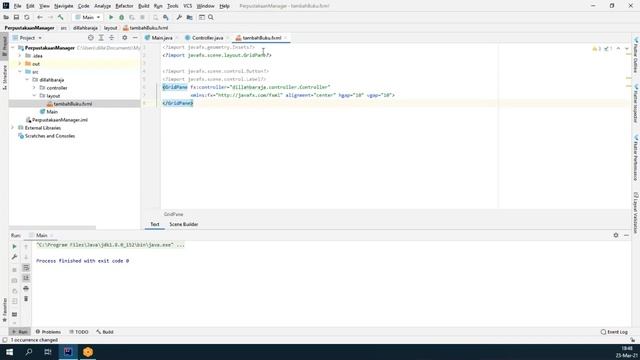Start debugging with the green bug icon

[121, 17]
